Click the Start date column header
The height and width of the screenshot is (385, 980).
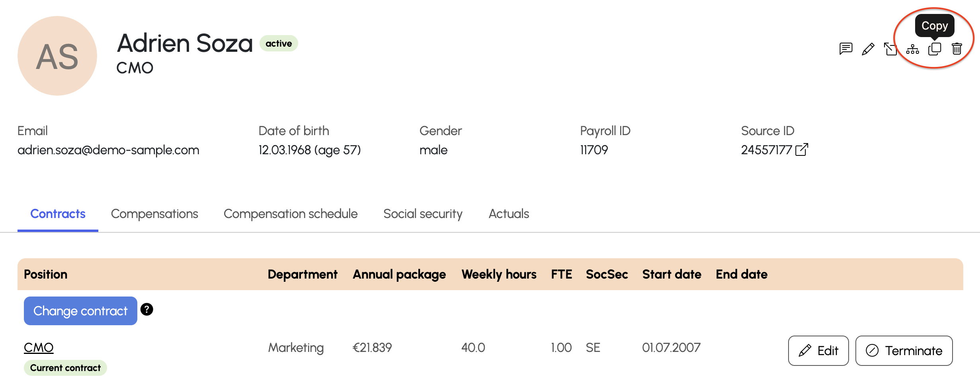coord(672,274)
